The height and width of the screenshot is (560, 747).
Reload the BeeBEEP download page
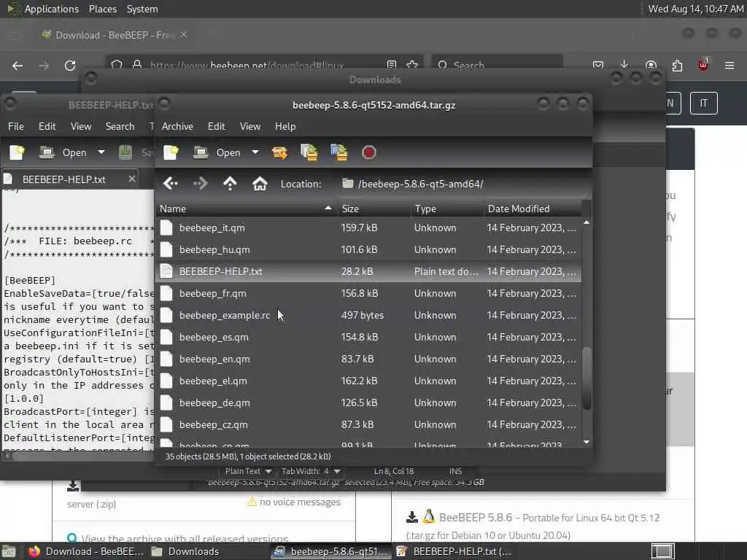[x=70, y=66]
